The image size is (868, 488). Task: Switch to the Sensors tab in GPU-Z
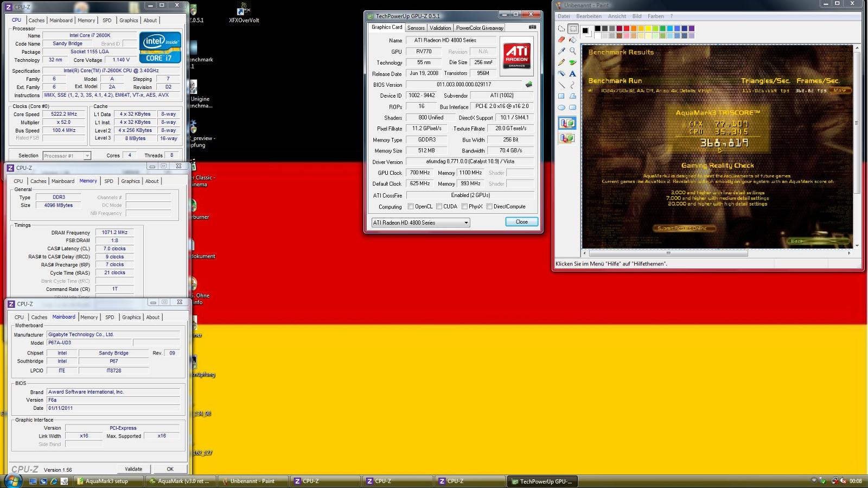click(x=416, y=28)
